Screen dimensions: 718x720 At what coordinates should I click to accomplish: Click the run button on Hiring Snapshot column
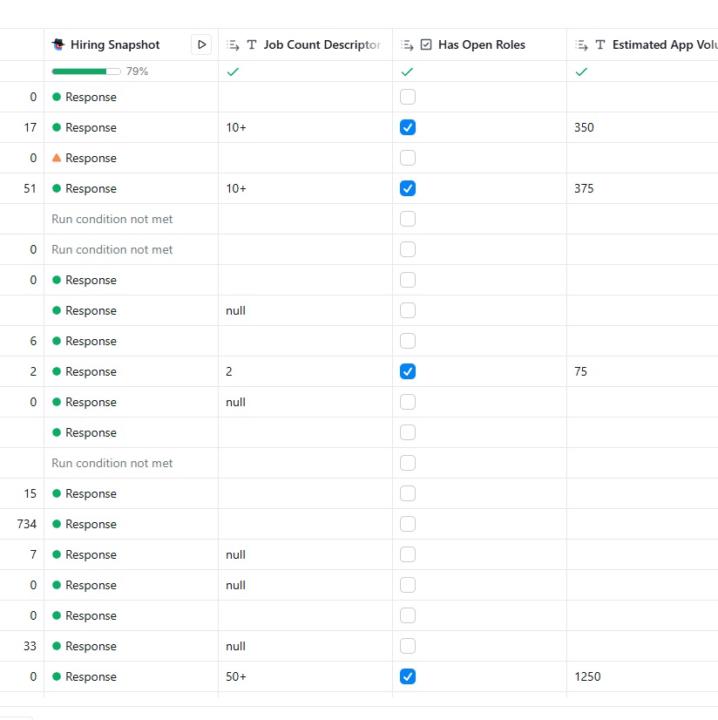[x=202, y=45]
